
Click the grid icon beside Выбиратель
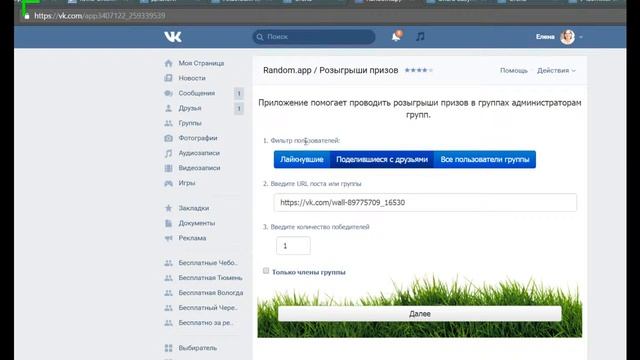[169, 348]
